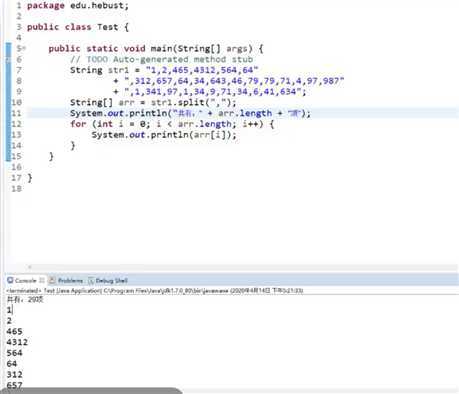This screenshot has height=394, width=459.
Task: Click the for loop keyword on line 12
Action: click(78, 124)
